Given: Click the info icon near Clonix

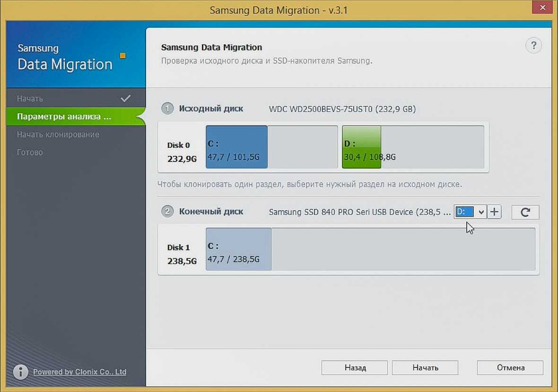Looking at the screenshot, I should click(x=20, y=372).
